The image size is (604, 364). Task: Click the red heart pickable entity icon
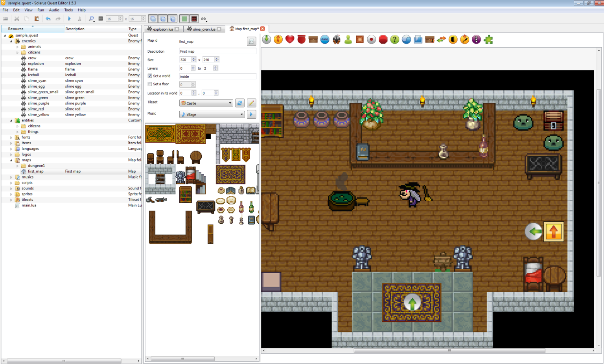pyautogui.click(x=290, y=39)
